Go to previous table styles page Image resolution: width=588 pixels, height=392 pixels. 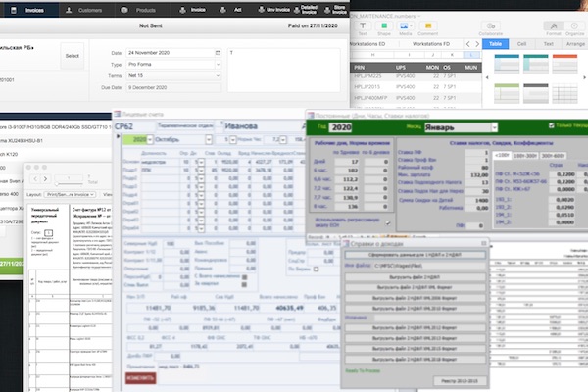(x=487, y=77)
